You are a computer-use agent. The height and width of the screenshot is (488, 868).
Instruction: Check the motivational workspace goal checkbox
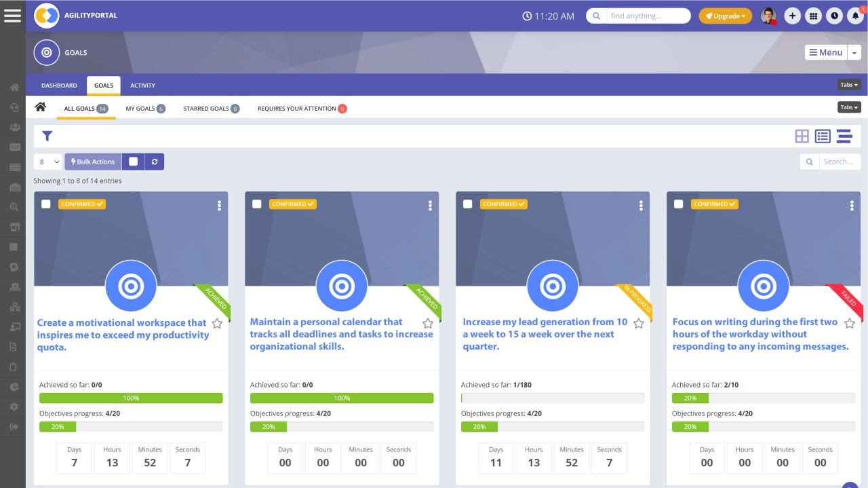[x=46, y=204]
